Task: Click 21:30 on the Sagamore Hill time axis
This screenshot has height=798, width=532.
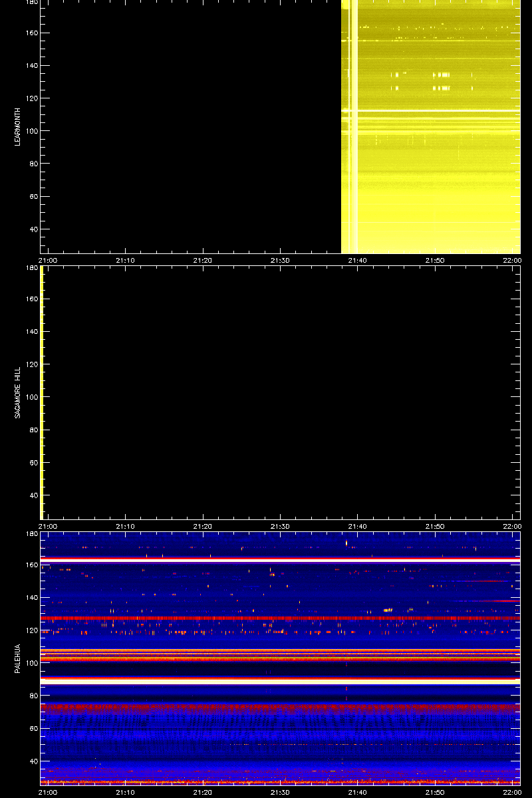Action: click(280, 527)
